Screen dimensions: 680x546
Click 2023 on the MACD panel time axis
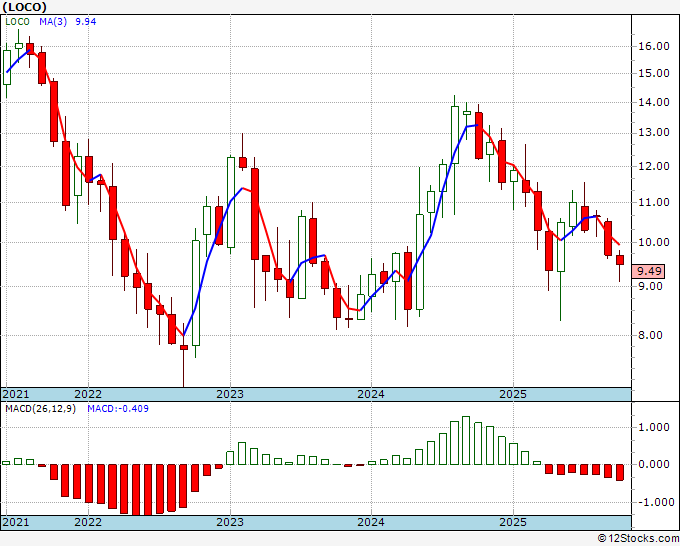click(x=230, y=522)
